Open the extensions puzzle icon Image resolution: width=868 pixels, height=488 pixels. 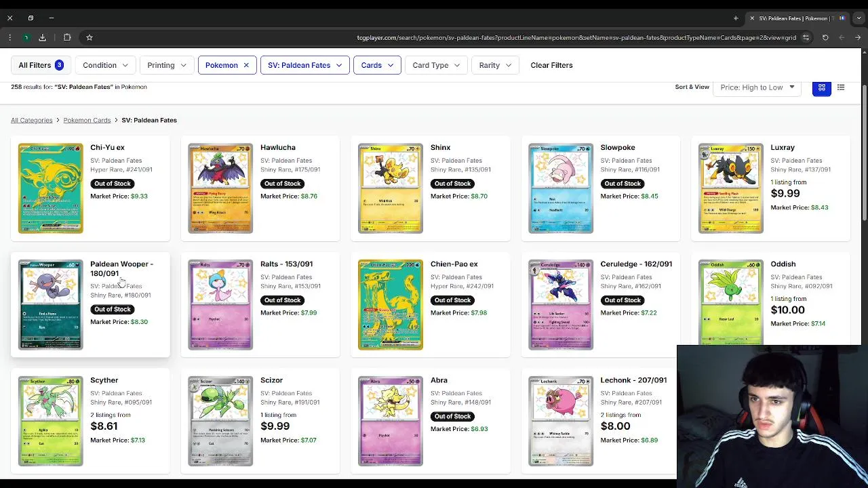[x=67, y=37]
